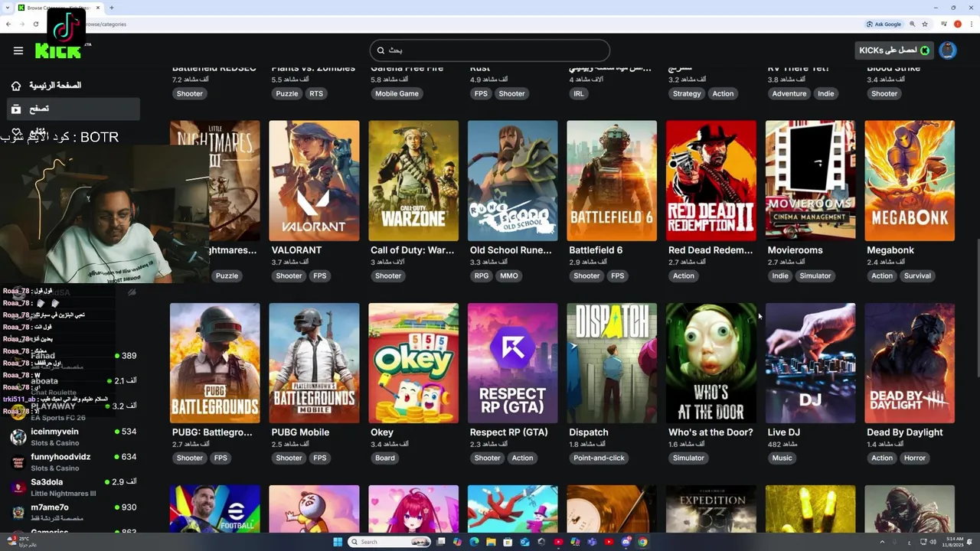Select Horror tag under Dead By Daylight
The width and height of the screenshot is (980, 551).
tap(915, 458)
